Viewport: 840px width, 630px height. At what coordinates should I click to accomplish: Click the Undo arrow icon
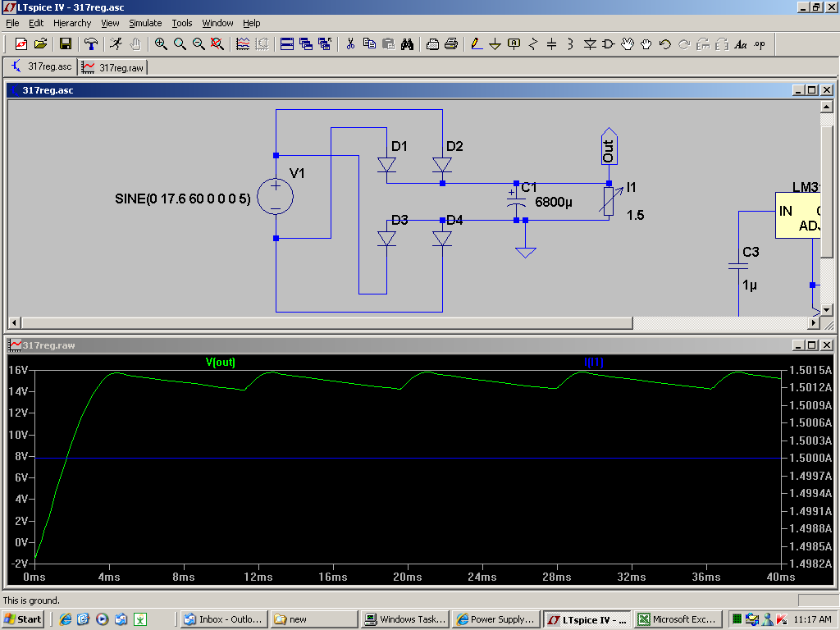[664, 44]
